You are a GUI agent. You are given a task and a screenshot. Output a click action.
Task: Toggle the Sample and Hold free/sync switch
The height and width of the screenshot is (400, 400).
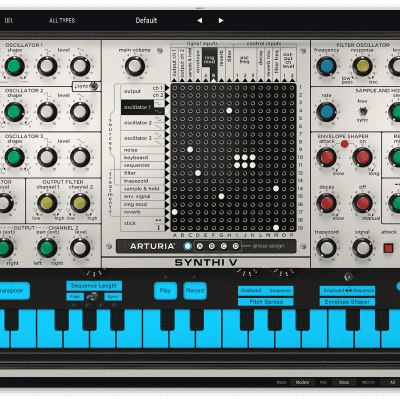coord(362,111)
